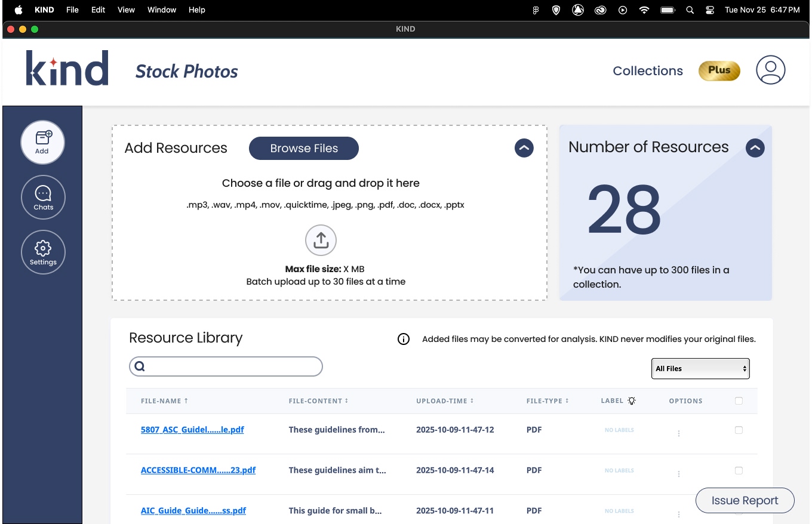Image resolution: width=812 pixels, height=524 pixels.
Task: Open the Chats sidebar icon
Action: 43,197
